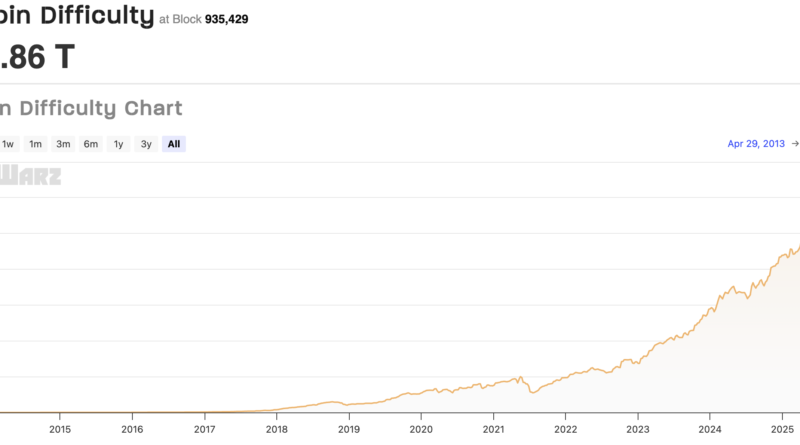Image resolution: width=800 pixels, height=445 pixels.
Task: Click the Warz watermark logo
Action: pos(30,177)
